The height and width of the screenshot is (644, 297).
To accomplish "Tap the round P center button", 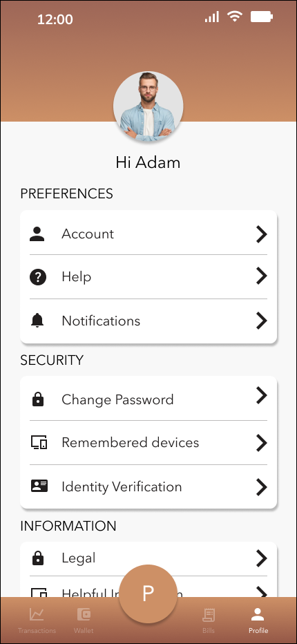I will (148, 594).
